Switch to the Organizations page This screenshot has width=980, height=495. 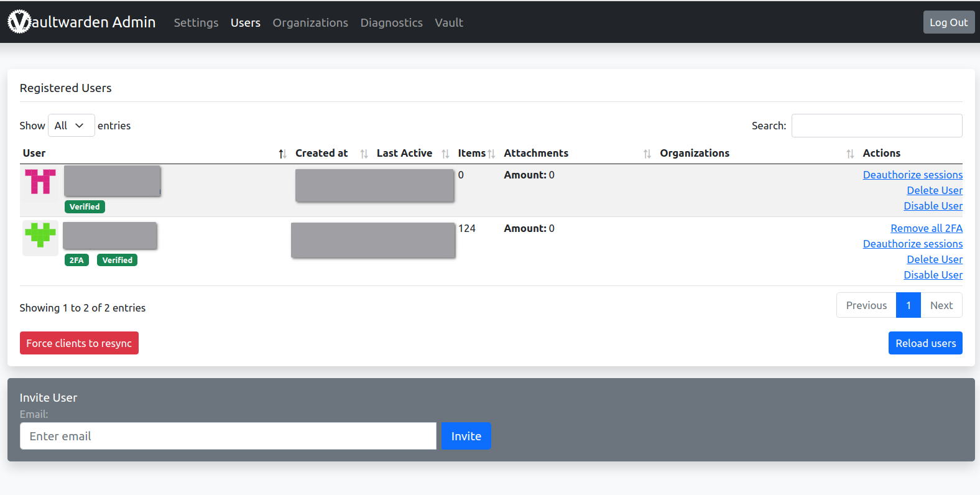point(310,23)
